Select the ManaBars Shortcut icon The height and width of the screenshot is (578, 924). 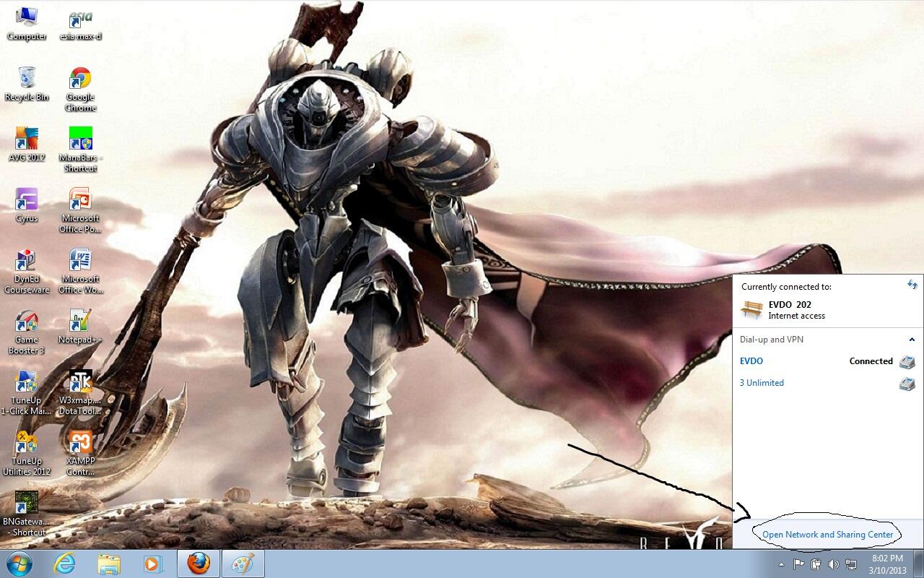tap(80, 150)
